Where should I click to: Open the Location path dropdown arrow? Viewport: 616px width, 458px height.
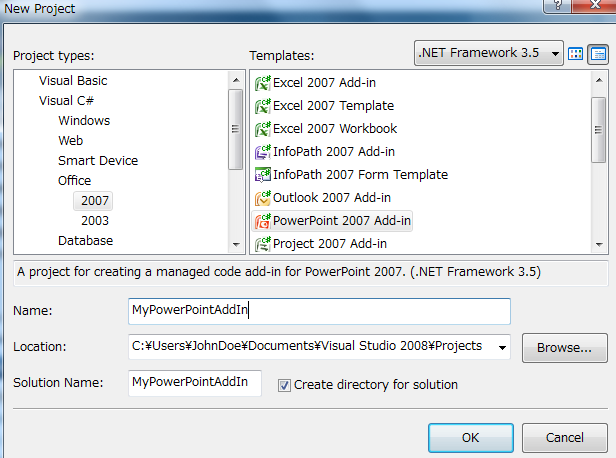502,347
